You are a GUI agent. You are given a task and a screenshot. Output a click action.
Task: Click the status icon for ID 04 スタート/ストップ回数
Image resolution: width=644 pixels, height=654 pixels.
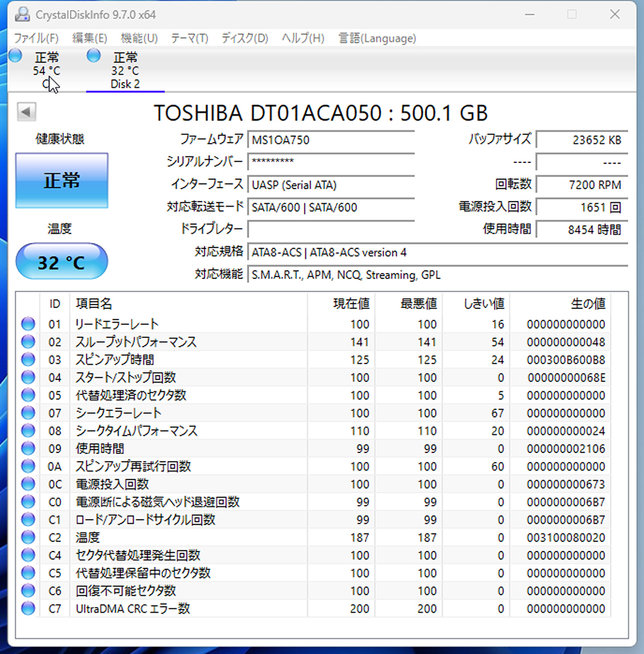(x=28, y=377)
